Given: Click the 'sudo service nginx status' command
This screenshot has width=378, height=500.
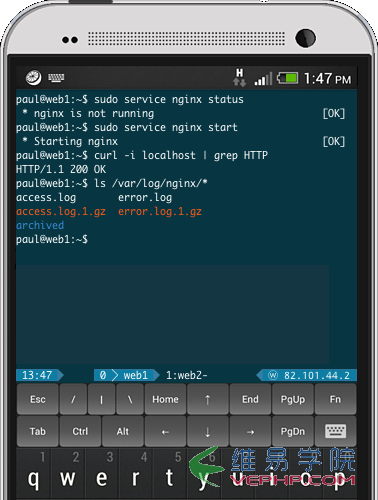Looking at the screenshot, I should [169, 99].
